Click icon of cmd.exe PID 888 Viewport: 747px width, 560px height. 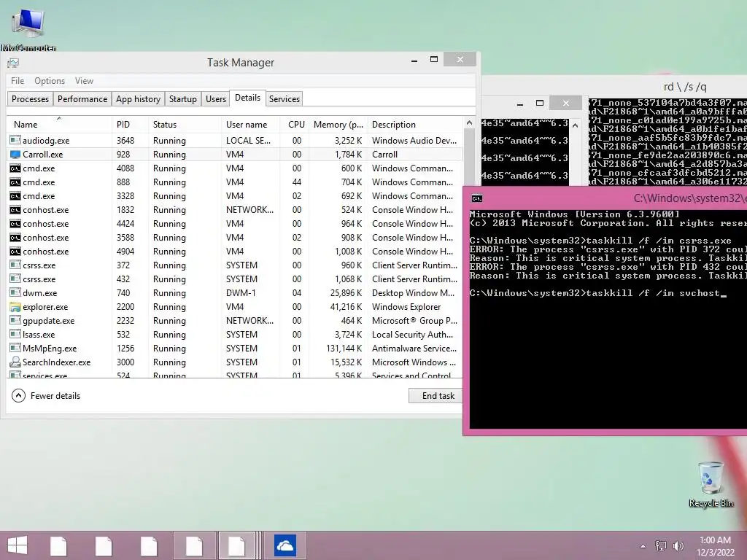click(15, 182)
